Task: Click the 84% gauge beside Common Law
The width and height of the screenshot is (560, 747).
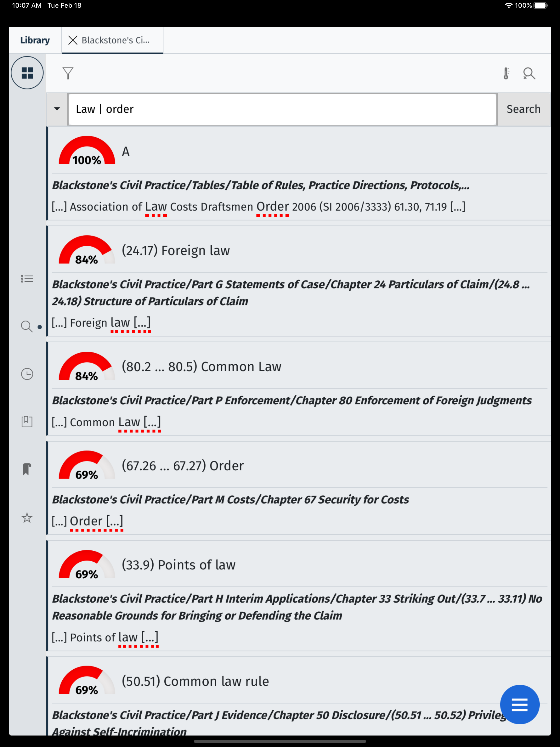Action: [87, 366]
